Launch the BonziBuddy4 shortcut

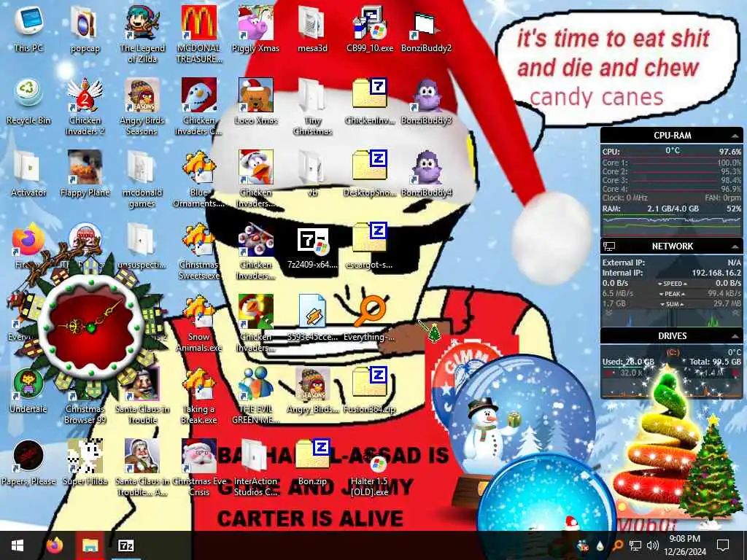pos(426,174)
